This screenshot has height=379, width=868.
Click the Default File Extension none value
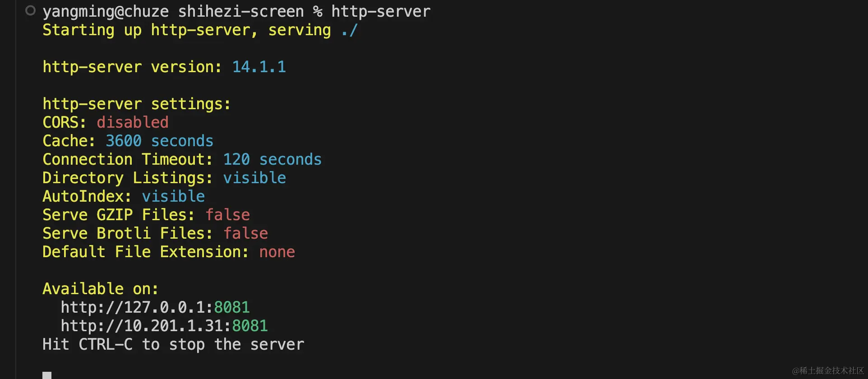277,252
